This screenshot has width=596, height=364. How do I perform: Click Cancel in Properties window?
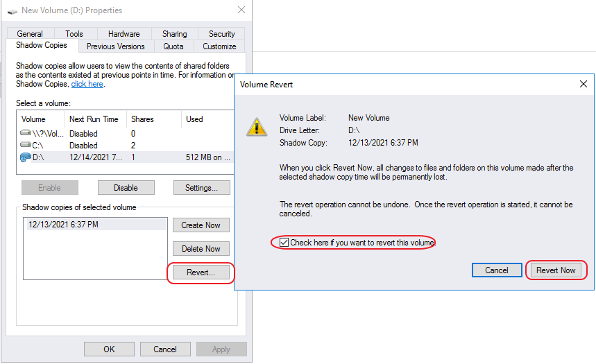(165, 349)
